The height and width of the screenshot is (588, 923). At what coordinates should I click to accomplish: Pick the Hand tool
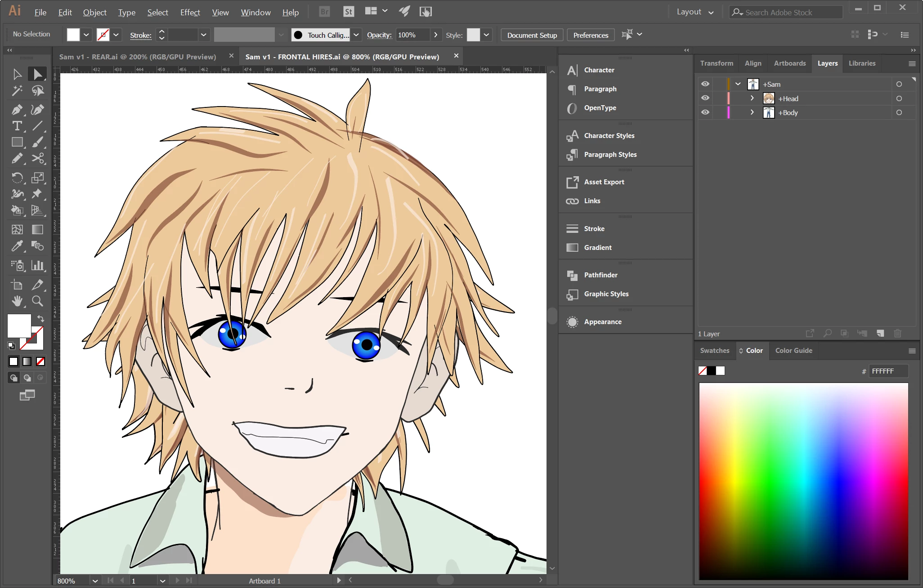(x=17, y=301)
